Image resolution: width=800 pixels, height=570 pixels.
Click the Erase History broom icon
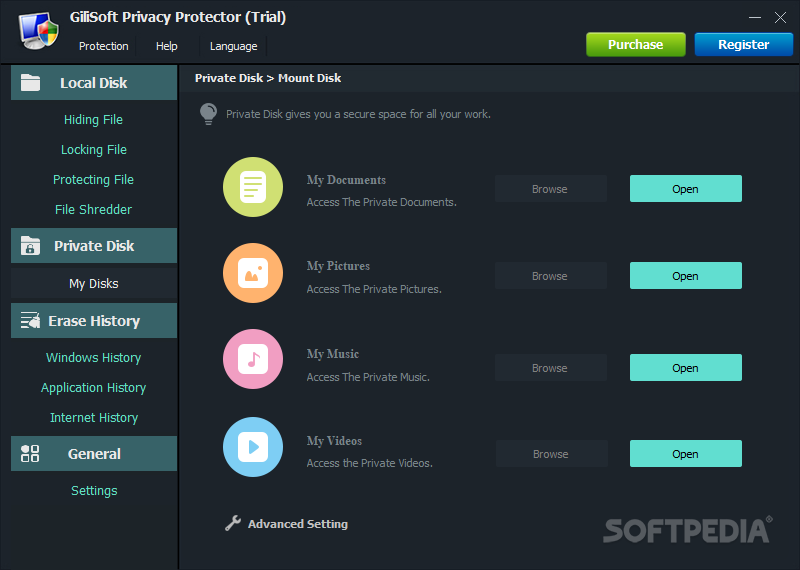30,320
